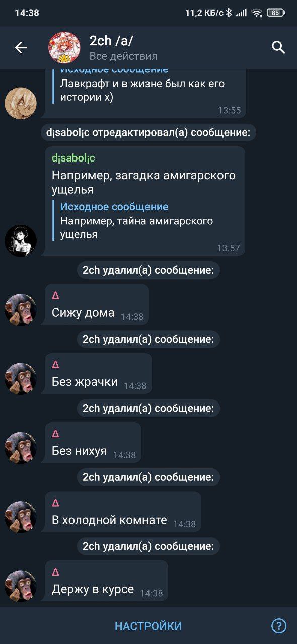Tap the blonde character avatar near the top
Image resolution: width=297 pixels, height=644 pixels.
pos(21,103)
